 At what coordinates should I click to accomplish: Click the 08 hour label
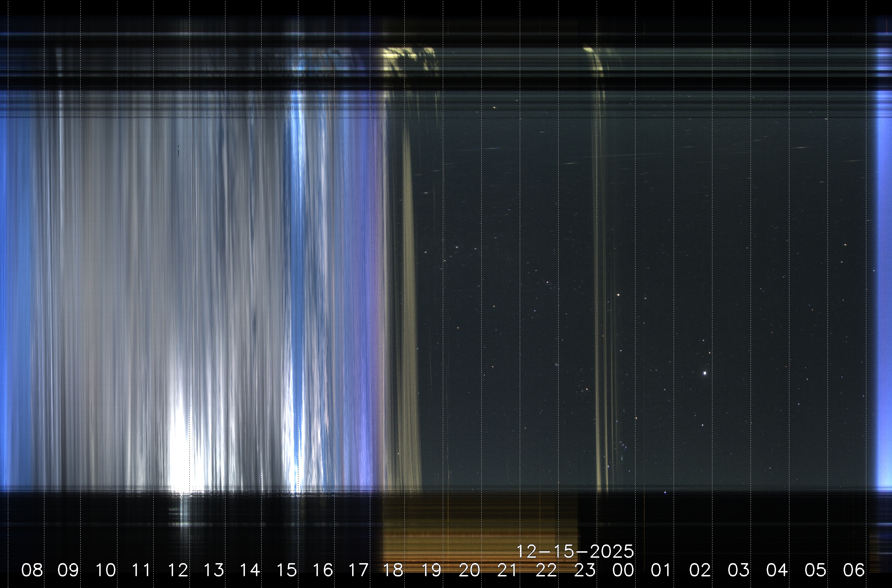click(32, 570)
